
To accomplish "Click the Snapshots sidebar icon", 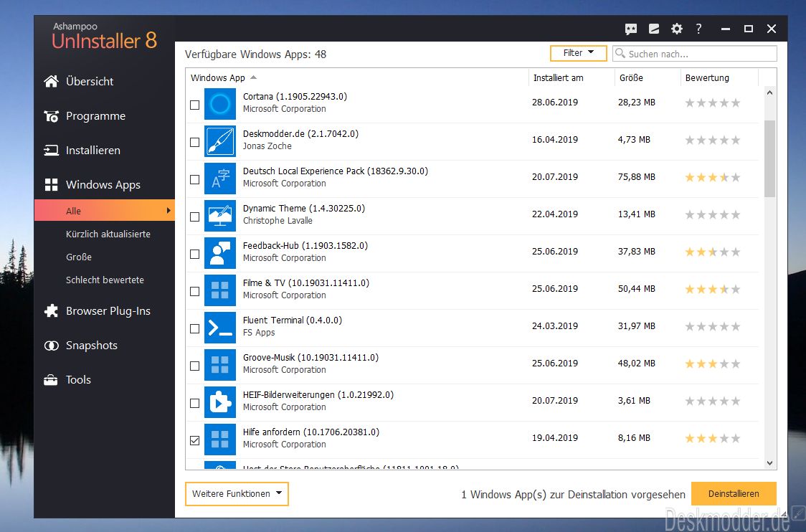I will pyautogui.click(x=51, y=346).
